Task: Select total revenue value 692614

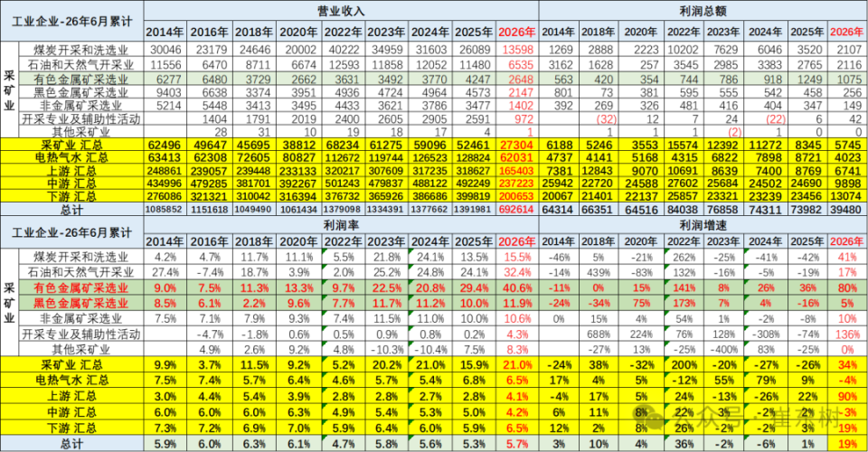Action: pos(517,210)
